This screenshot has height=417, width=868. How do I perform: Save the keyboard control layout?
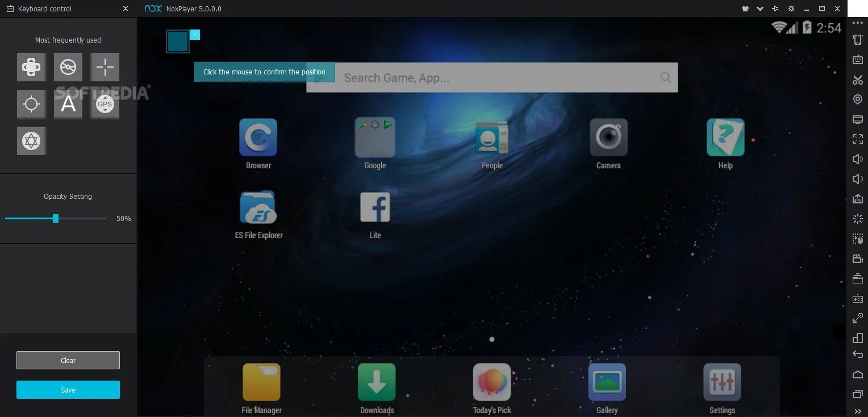[x=68, y=390]
